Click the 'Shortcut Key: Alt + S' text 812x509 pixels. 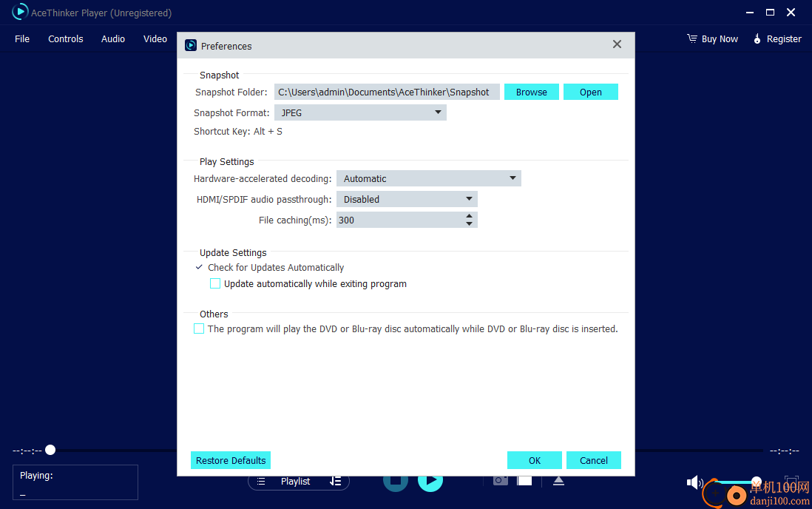point(238,131)
